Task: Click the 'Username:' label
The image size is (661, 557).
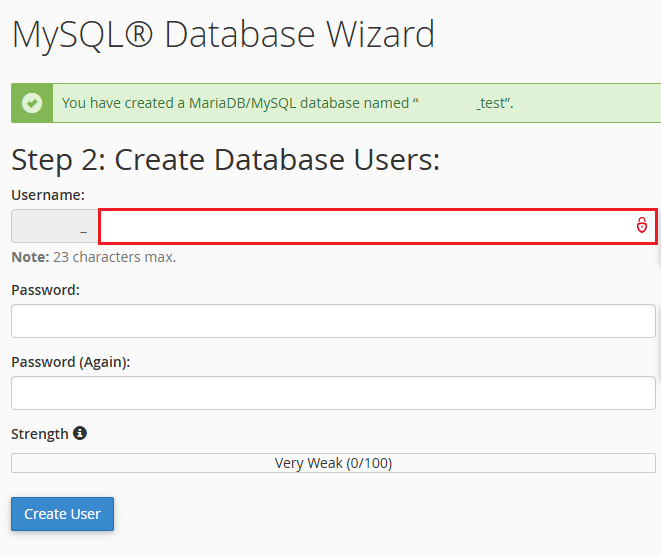Action: point(48,195)
